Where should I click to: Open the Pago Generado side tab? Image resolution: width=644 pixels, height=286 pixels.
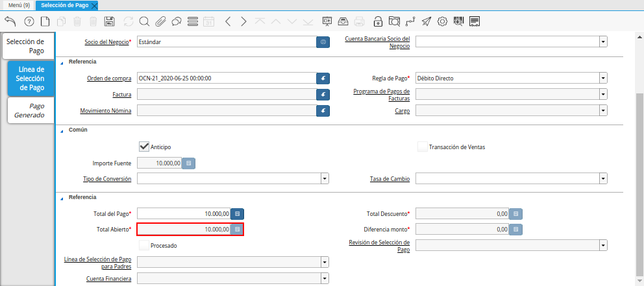click(x=31, y=110)
